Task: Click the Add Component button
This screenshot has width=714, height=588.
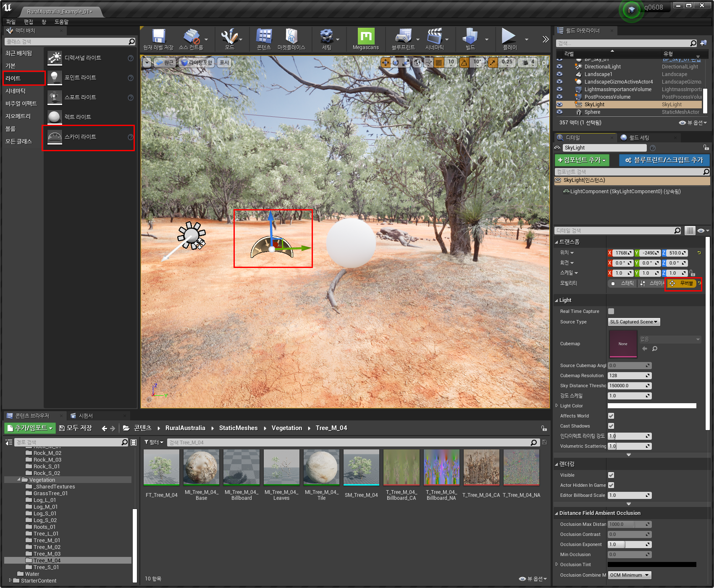Action: (582, 160)
